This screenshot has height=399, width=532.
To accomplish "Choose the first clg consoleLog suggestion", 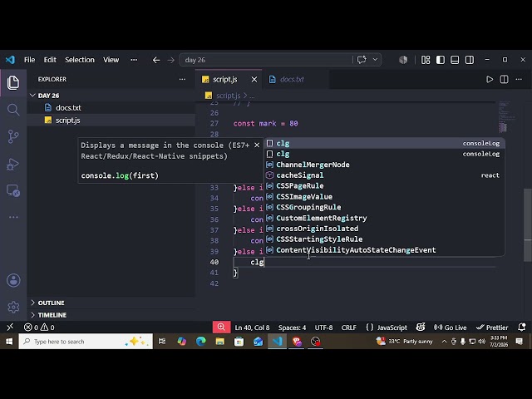I will (385, 143).
